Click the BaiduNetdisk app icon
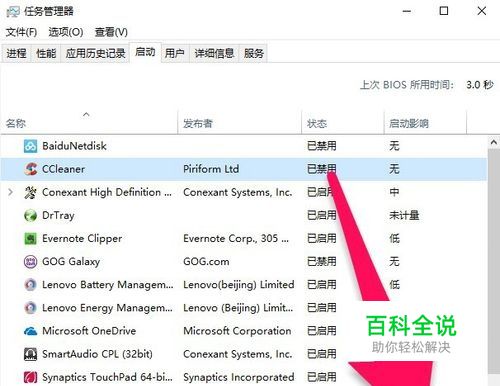 click(30, 146)
